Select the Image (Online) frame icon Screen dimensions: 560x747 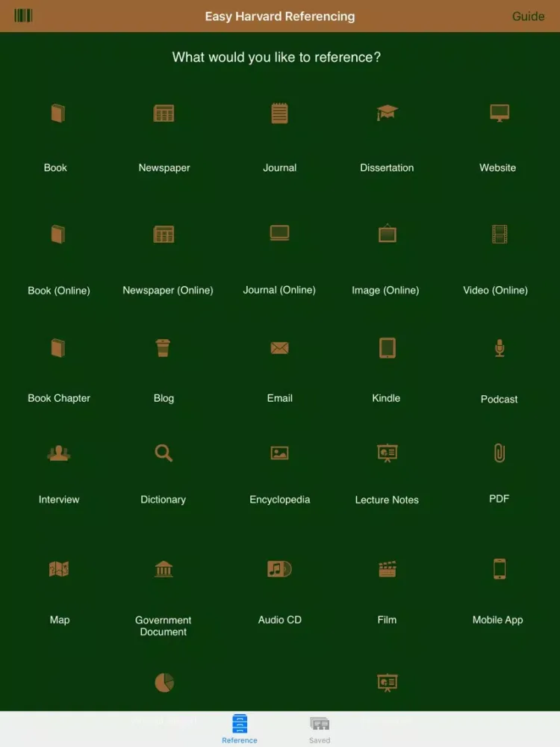pos(388,233)
